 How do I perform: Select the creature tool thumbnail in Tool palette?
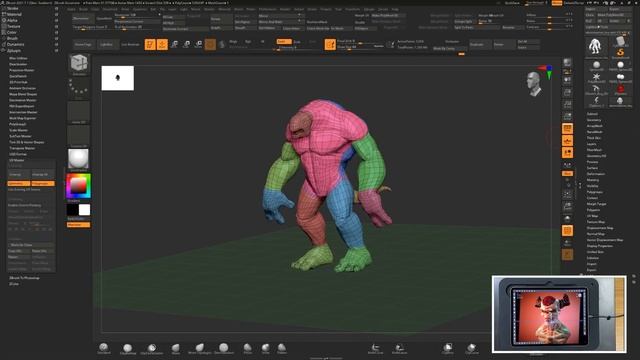[596, 47]
